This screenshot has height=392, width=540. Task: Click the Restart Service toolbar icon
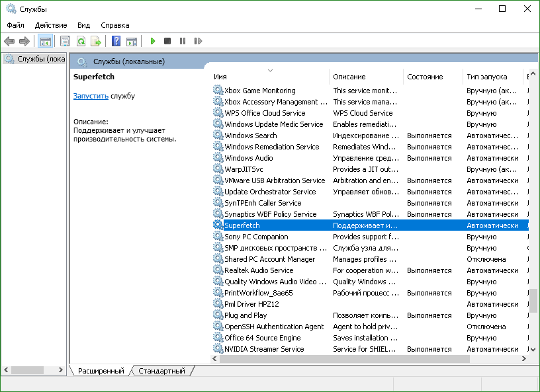[197, 41]
